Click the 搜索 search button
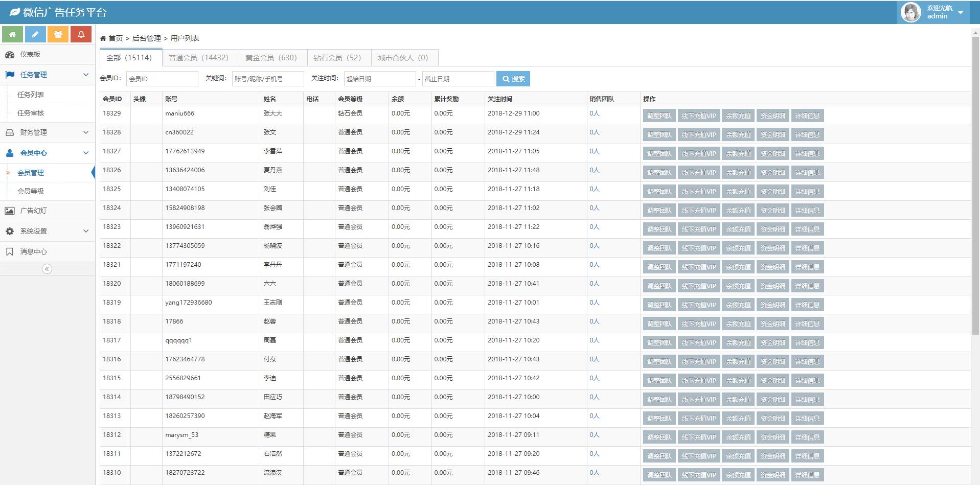The height and width of the screenshot is (485, 980). coord(513,79)
